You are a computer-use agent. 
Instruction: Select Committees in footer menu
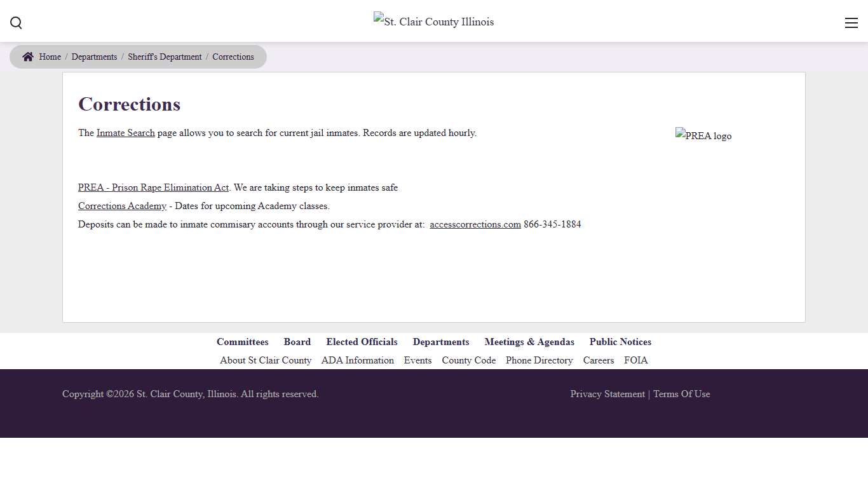tap(242, 342)
